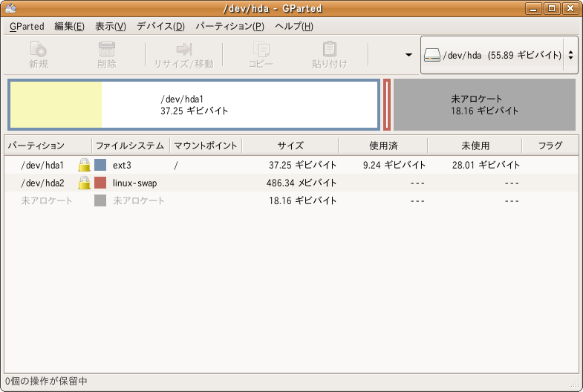
Task: Click the blue ext3 color swatch
Action: point(100,165)
